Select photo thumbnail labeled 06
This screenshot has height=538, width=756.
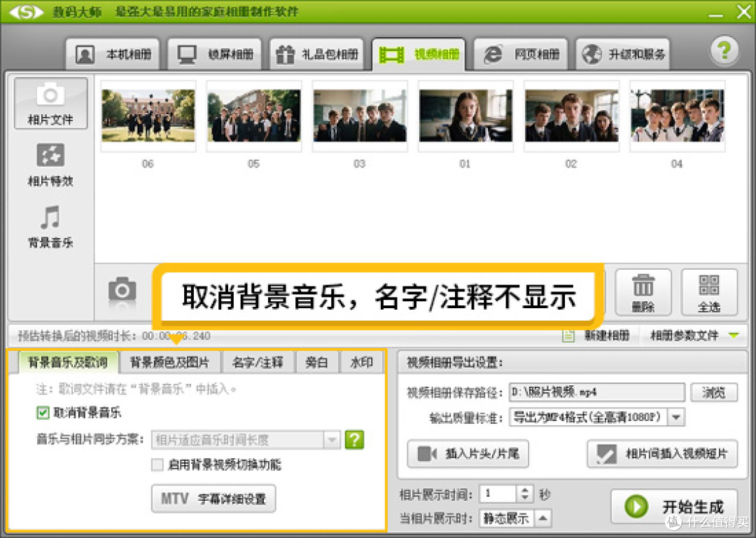point(148,116)
